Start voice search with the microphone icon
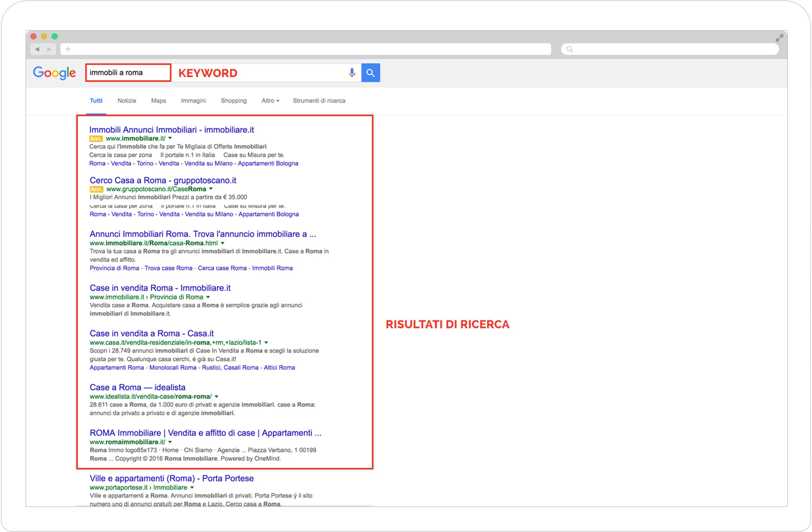Screen dimensions: 812x532 [x=352, y=73]
